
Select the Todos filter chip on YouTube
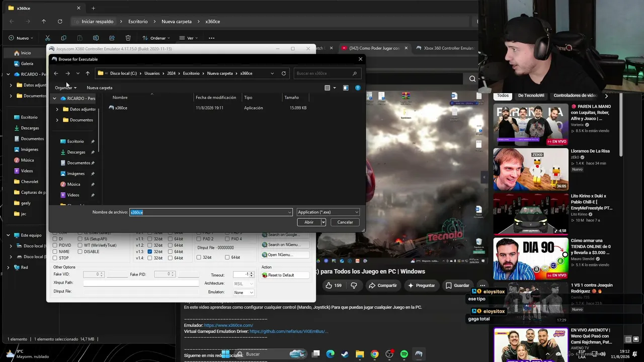coord(503,96)
